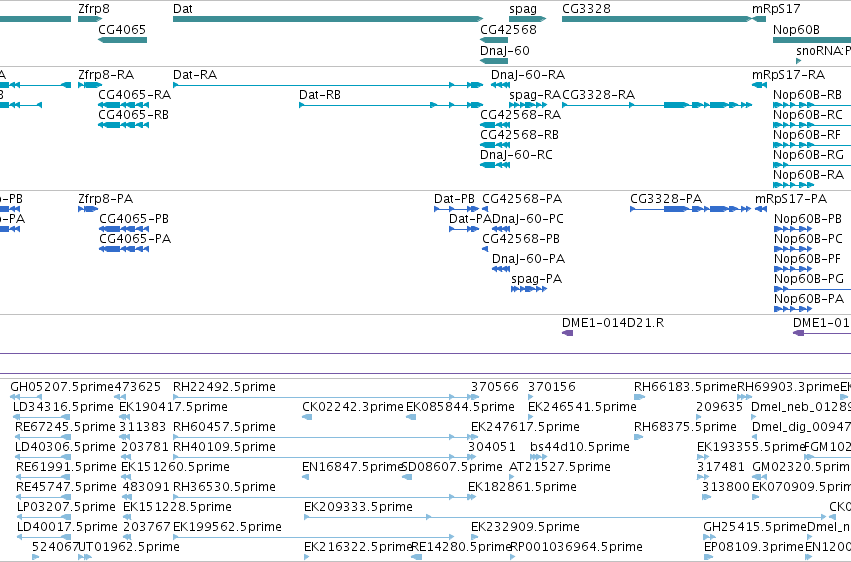
Task: Click the RH66183.5prime EST label
Action: tap(685, 387)
